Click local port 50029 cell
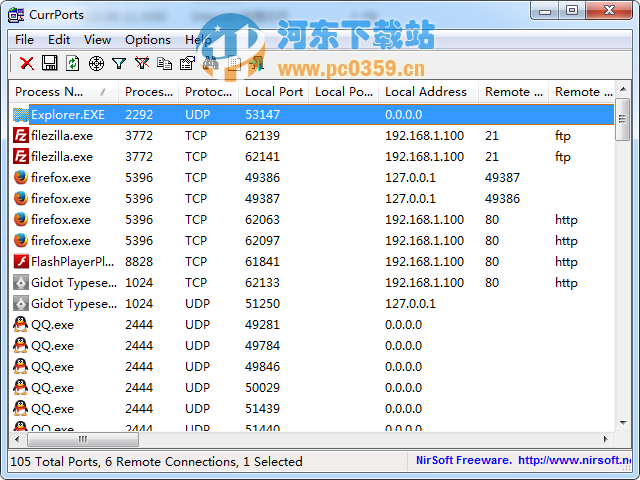 pos(262,388)
